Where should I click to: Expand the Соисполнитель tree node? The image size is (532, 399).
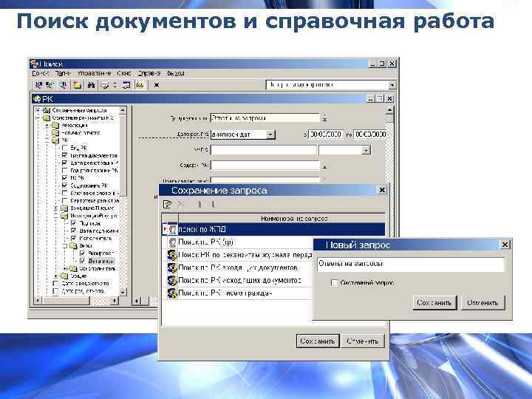click(65, 268)
